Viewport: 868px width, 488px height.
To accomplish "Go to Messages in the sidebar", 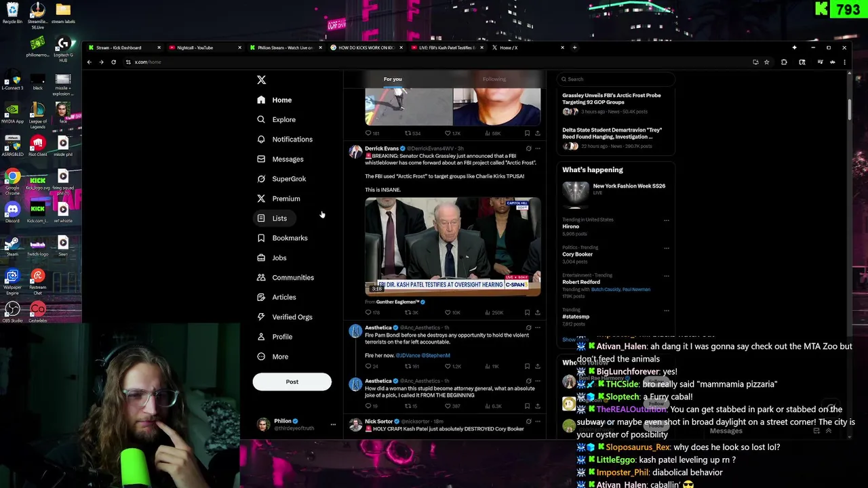I will 280,159.
